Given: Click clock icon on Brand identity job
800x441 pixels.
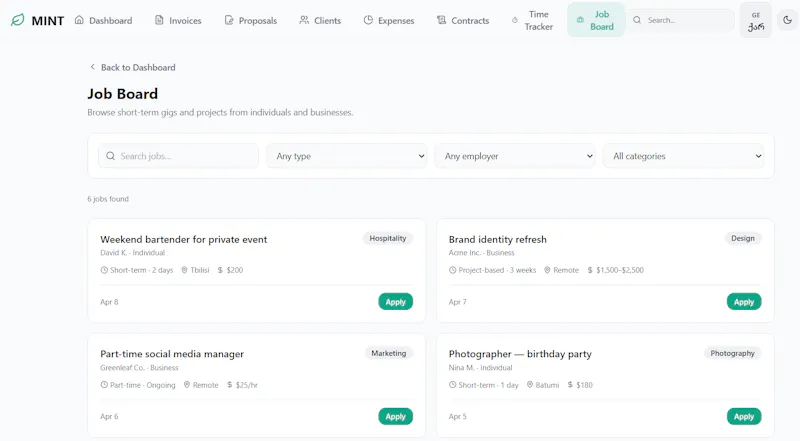Looking at the screenshot, I should (453, 270).
